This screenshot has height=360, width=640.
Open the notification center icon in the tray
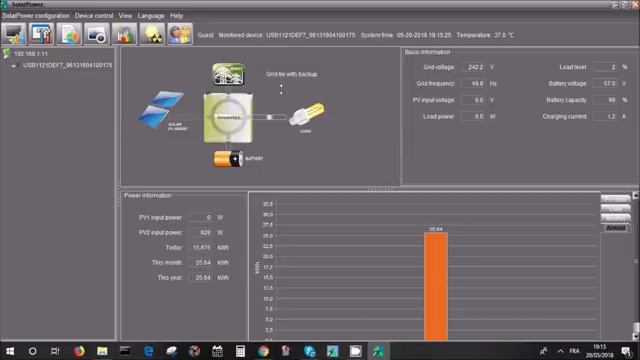click(x=627, y=351)
